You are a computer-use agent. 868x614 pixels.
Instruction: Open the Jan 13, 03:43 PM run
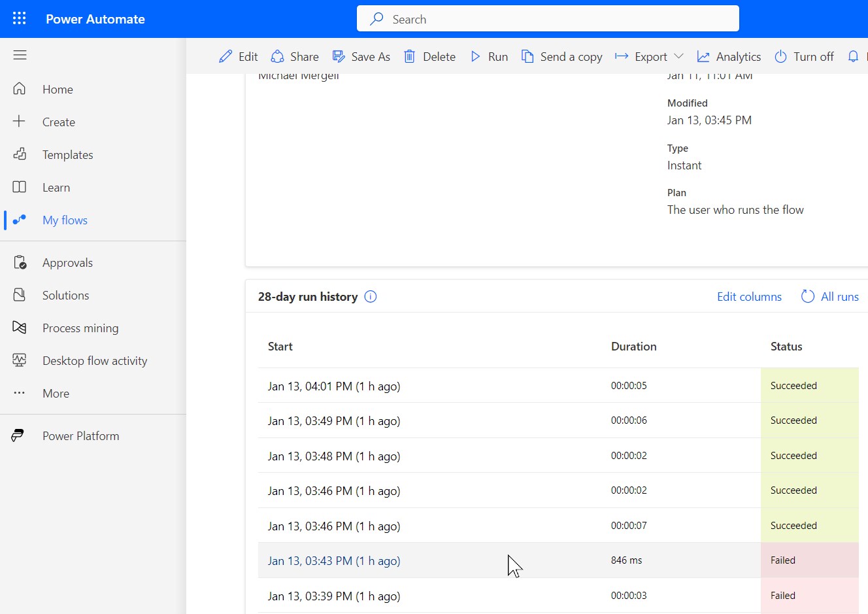[x=334, y=560]
